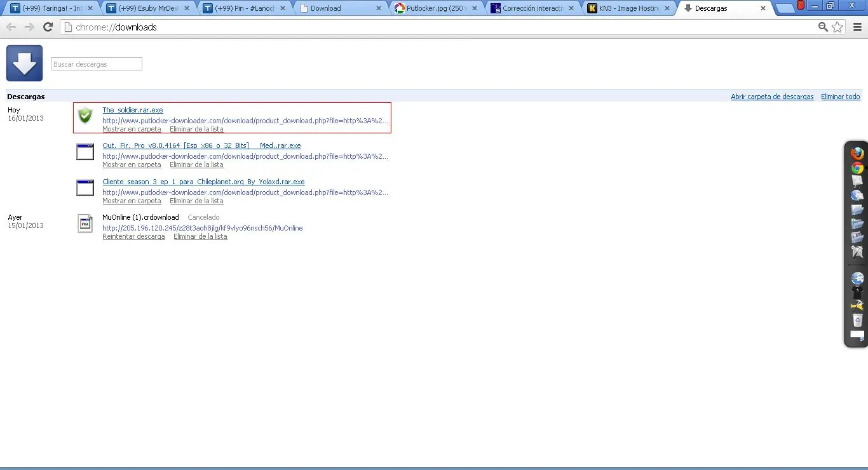Close the KN3 - Image Hosting tab

pyautogui.click(x=667, y=8)
